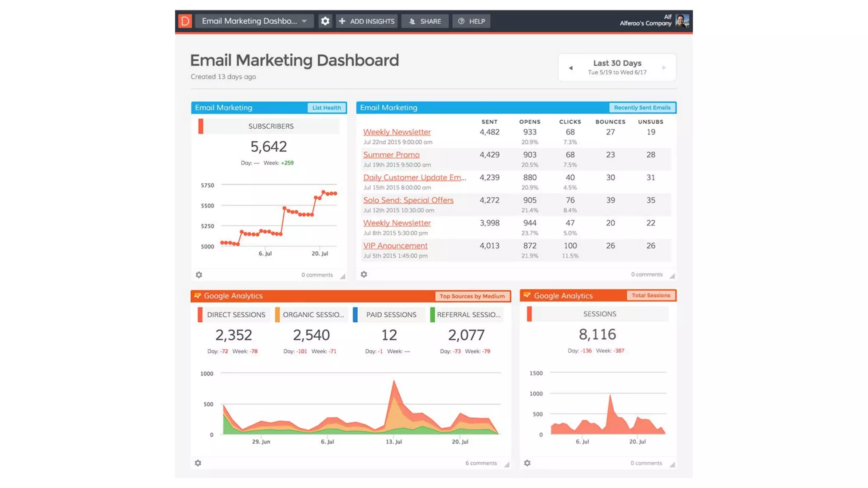The height and width of the screenshot is (488, 868).
Task: Open settings gear of Subscribers widget
Action: 199,275
